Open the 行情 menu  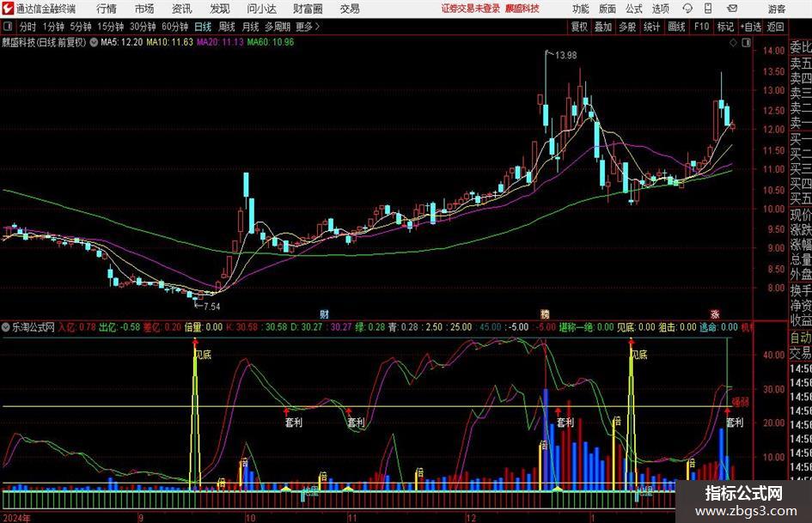tap(107, 9)
